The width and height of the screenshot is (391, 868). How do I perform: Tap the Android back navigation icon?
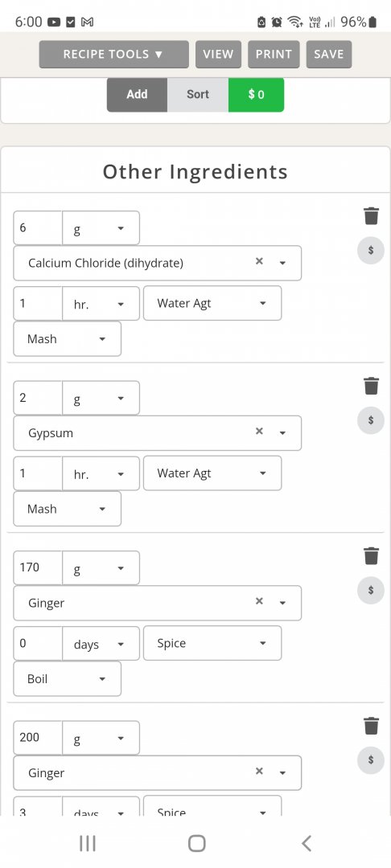click(307, 843)
